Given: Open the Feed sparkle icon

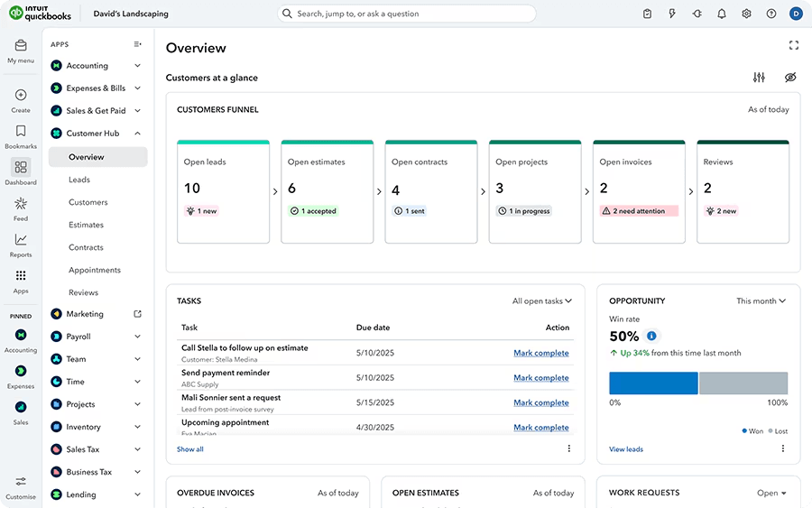Looking at the screenshot, I should (21, 204).
